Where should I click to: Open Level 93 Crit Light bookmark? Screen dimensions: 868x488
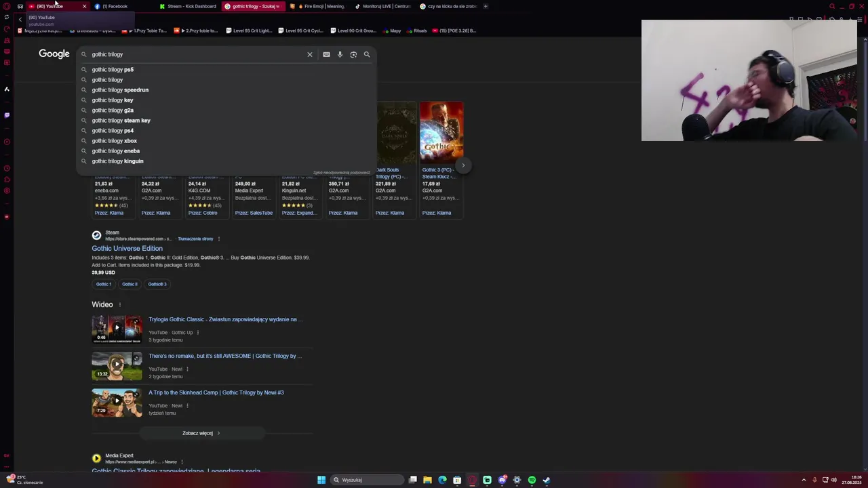click(x=249, y=30)
